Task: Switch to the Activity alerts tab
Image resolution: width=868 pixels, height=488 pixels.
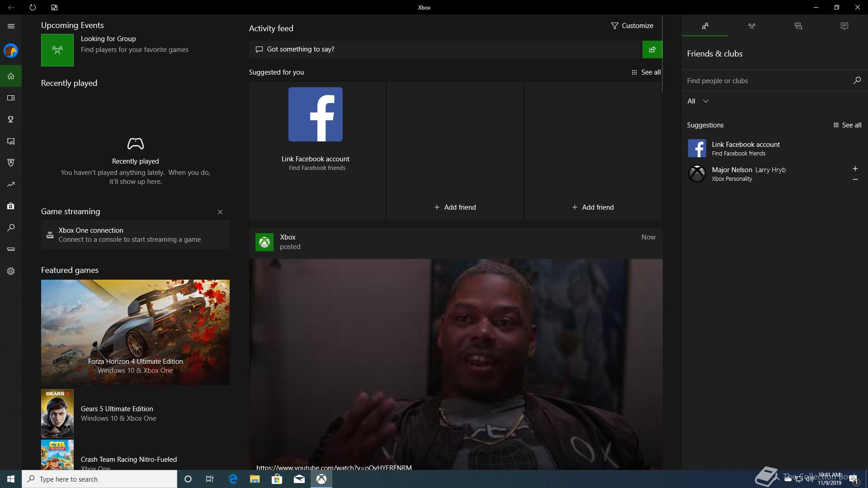Action: (x=844, y=26)
